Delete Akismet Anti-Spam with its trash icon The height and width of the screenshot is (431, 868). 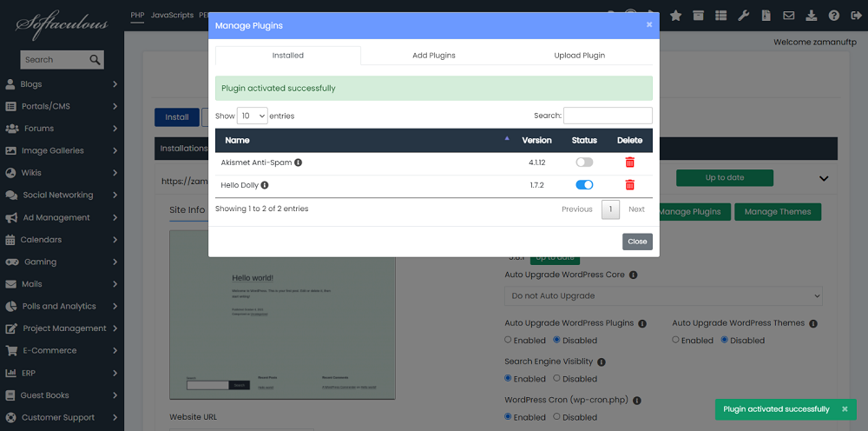[630, 162]
